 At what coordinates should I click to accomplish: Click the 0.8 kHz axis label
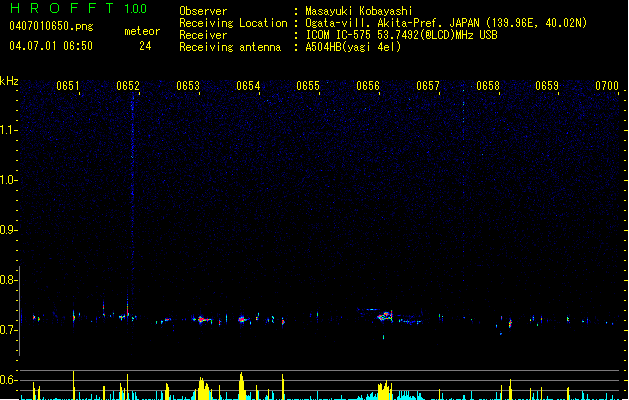[x=9, y=280]
